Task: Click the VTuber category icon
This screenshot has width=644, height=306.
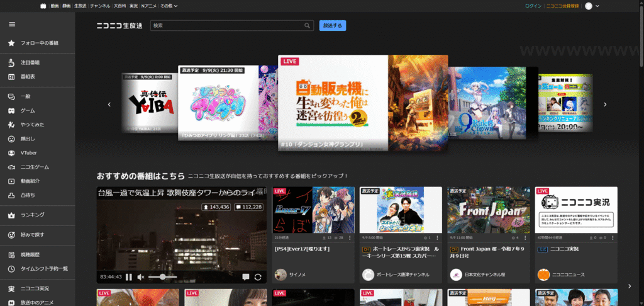Action: 11,153
